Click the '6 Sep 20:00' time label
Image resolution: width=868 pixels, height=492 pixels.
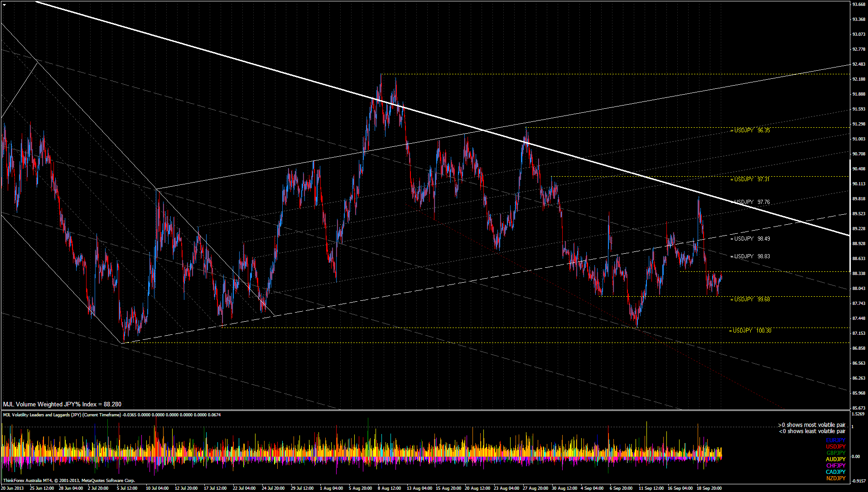coord(621,488)
